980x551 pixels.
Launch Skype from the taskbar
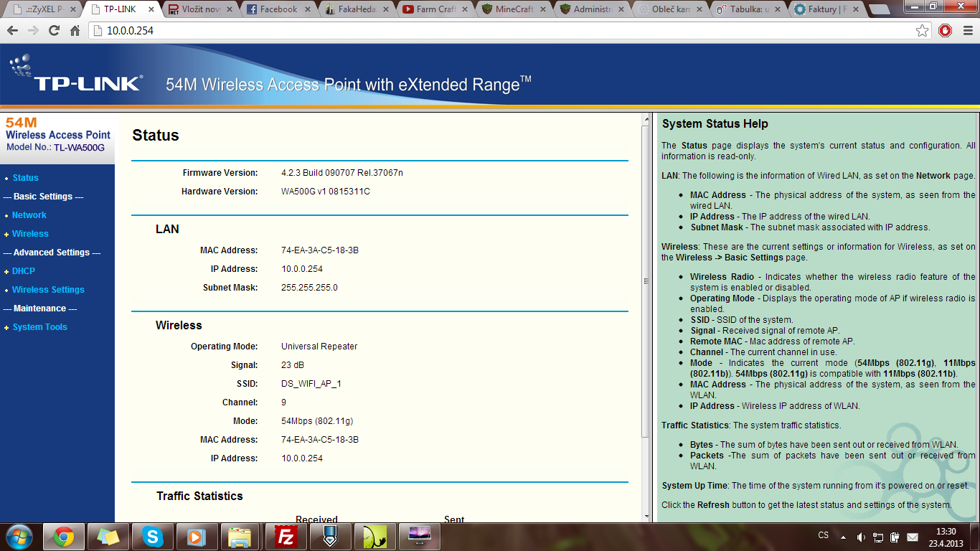(153, 536)
